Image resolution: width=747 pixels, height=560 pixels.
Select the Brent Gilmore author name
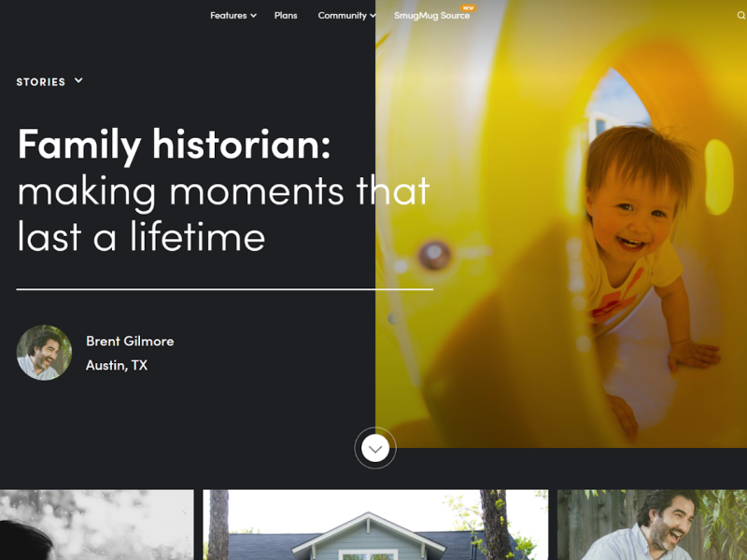click(x=130, y=341)
